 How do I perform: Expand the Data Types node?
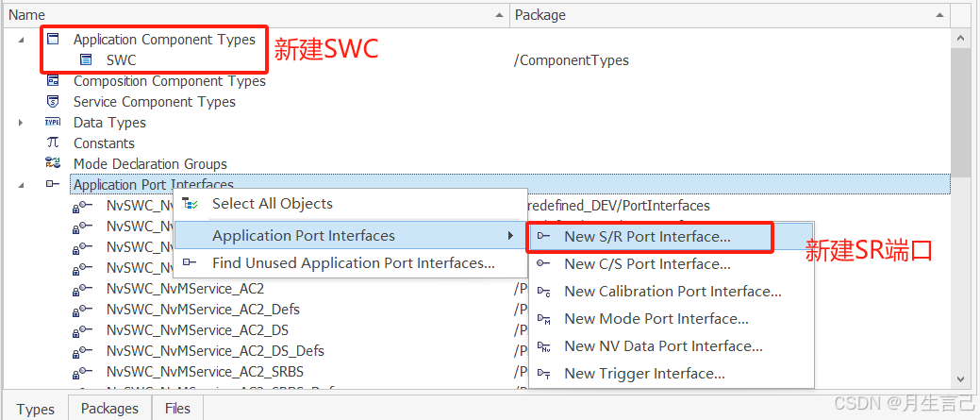click(x=22, y=123)
